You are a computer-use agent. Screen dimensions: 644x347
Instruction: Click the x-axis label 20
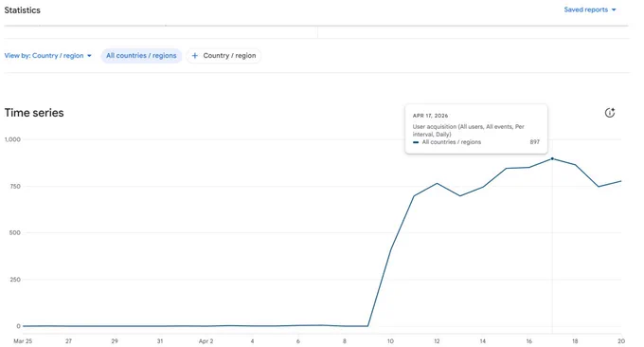pos(621,340)
